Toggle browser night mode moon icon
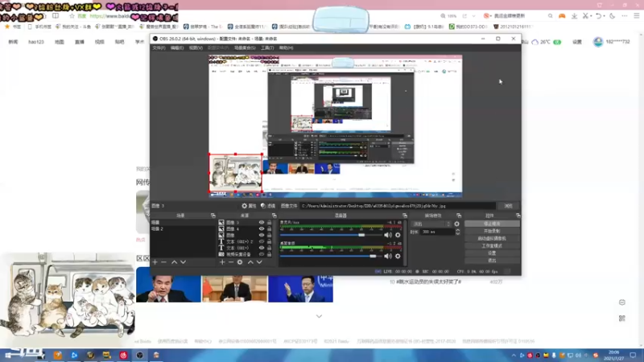 613,15
